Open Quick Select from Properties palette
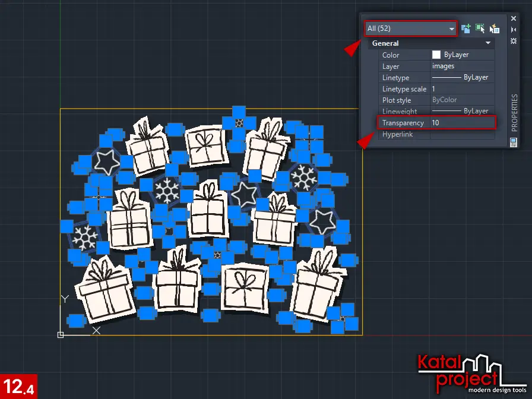The width and height of the screenshot is (532, 399). coord(494,28)
